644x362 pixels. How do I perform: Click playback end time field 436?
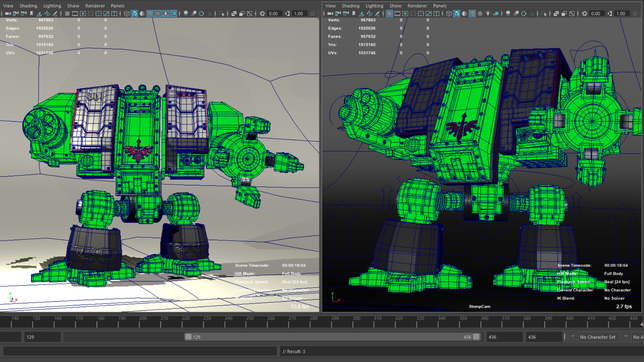[x=504, y=337]
